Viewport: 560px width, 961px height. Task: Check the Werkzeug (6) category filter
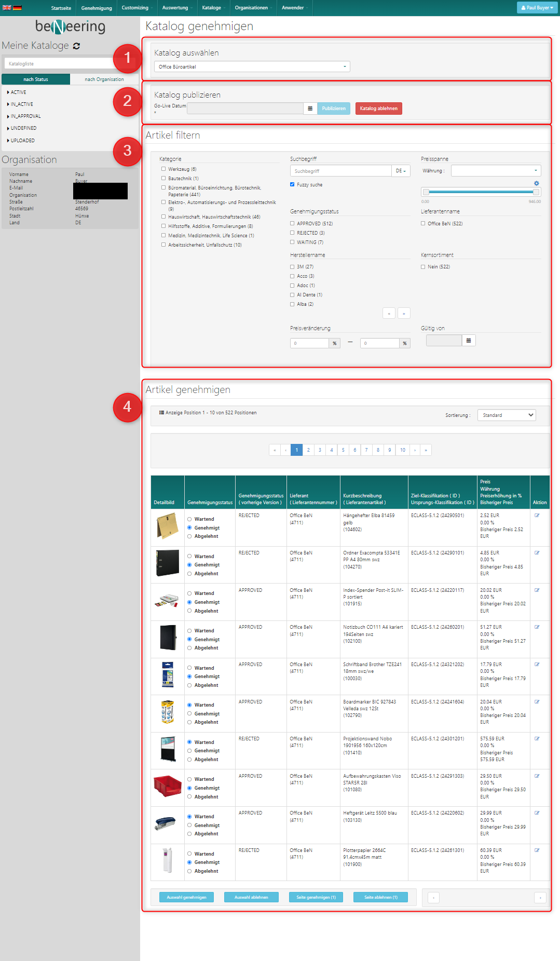point(163,169)
